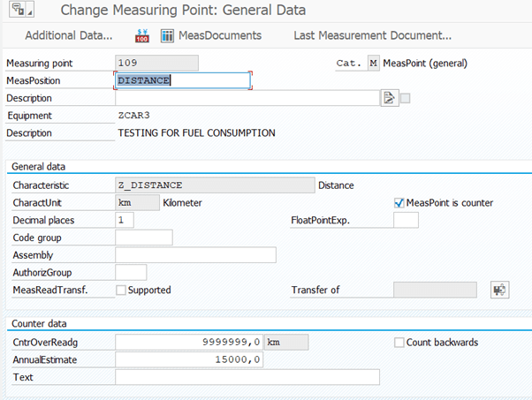Open the long text editor icon

(x=390, y=98)
